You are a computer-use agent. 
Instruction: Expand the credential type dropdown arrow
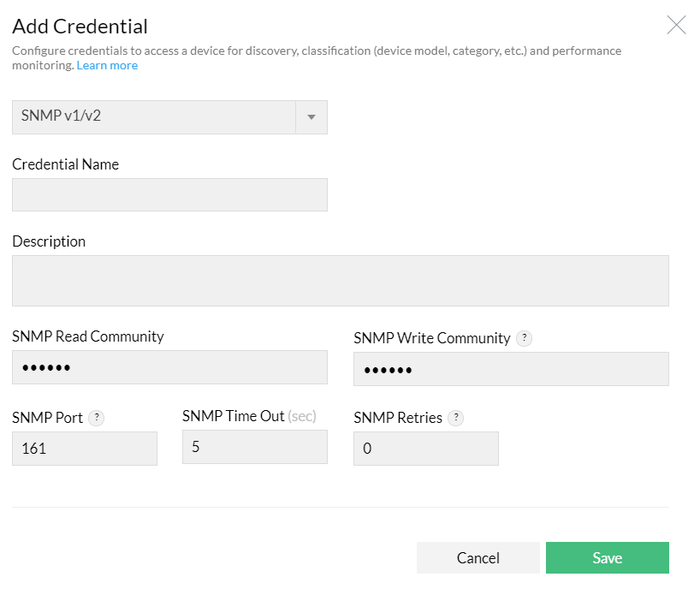tap(311, 117)
